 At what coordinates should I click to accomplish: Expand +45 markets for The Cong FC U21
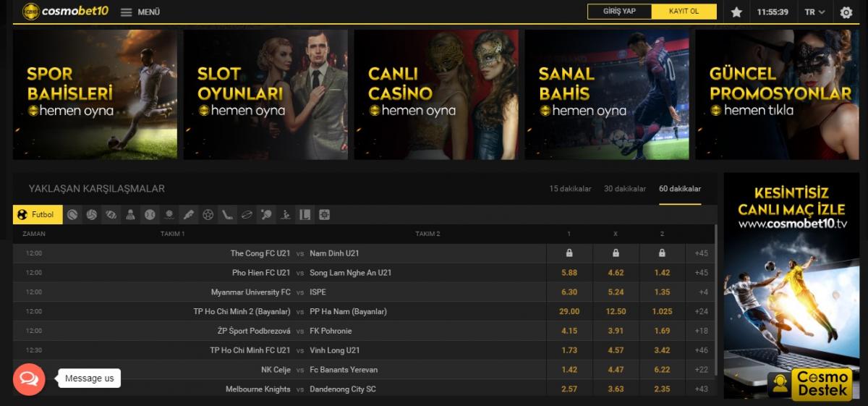pos(700,253)
